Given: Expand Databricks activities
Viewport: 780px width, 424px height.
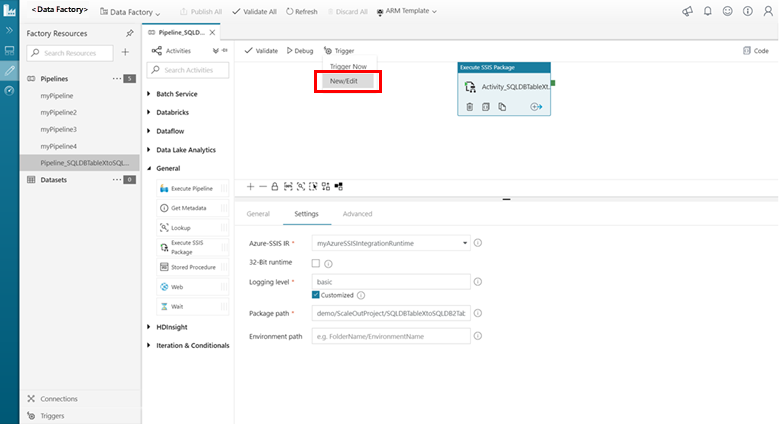Looking at the screenshot, I should [x=149, y=112].
